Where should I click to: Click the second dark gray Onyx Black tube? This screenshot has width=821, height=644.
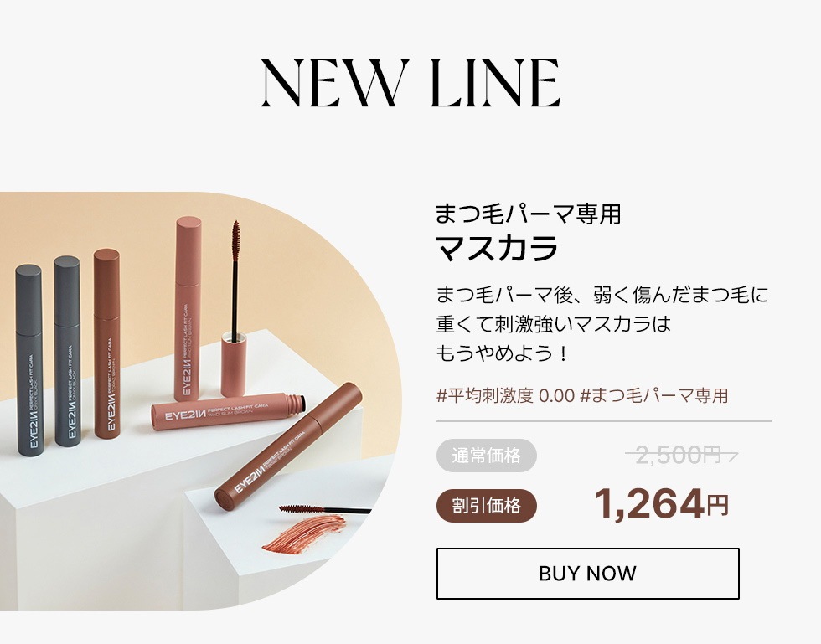click(x=68, y=352)
